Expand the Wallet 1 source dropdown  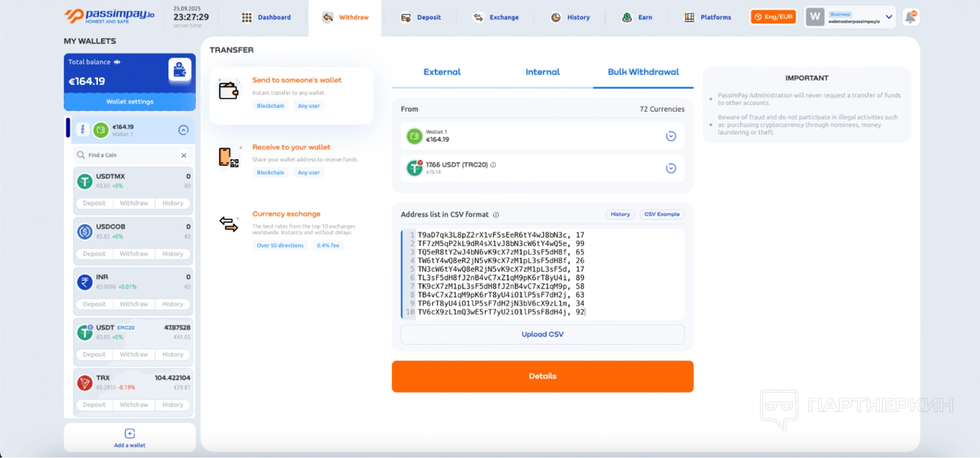(671, 136)
